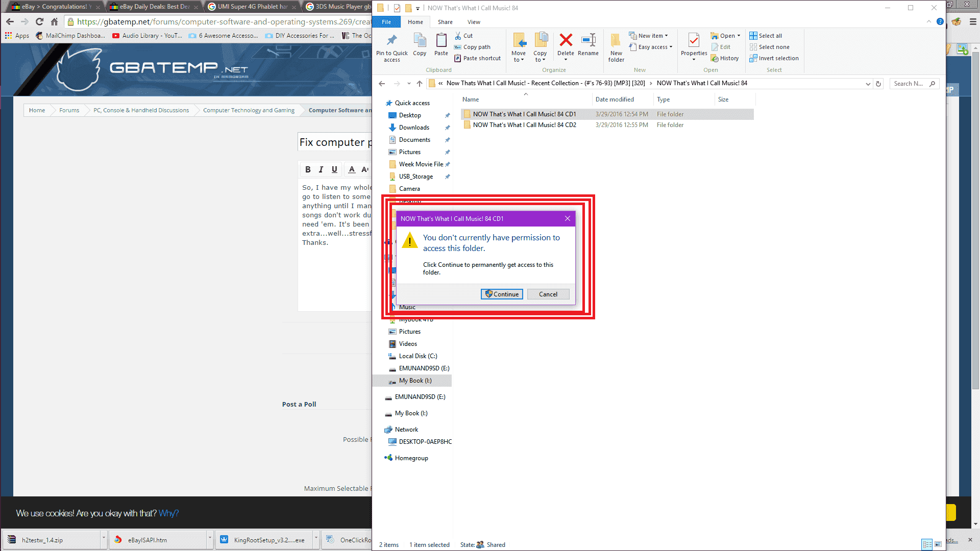The height and width of the screenshot is (551, 980).
Task: Click Bold button in forum editor
Action: (308, 169)
